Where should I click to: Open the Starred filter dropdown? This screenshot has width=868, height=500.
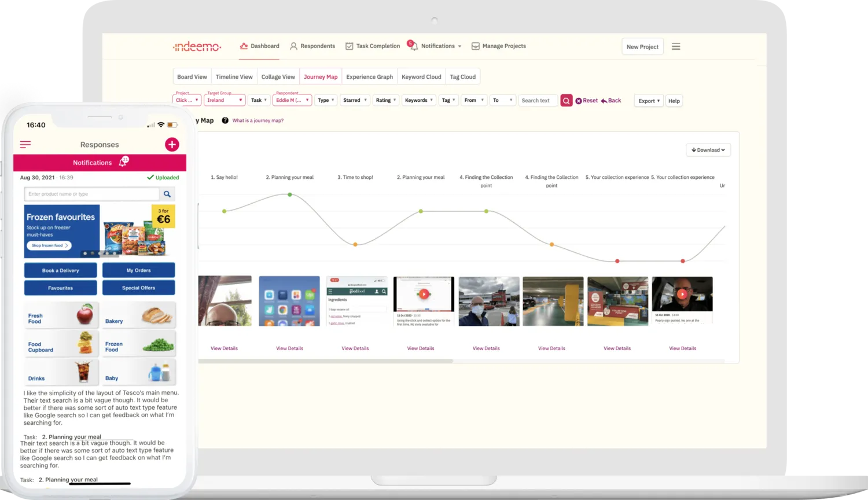(355, 101)
